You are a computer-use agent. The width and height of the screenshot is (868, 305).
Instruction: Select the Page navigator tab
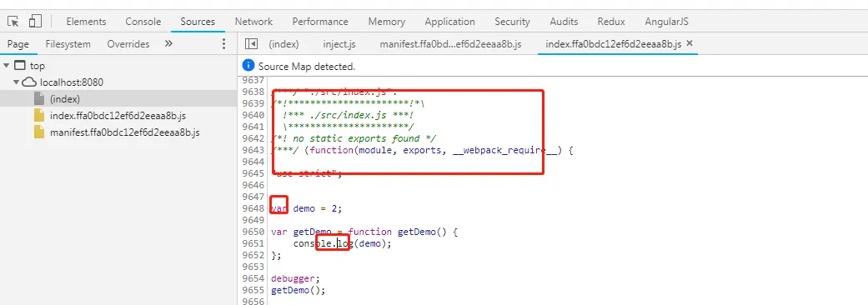click(x=18, y=43)
